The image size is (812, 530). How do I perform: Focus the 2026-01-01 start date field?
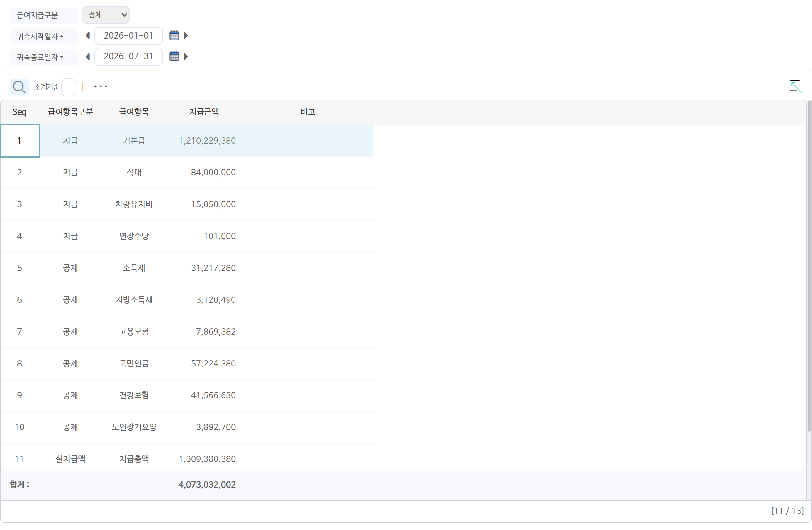[129, 36]
